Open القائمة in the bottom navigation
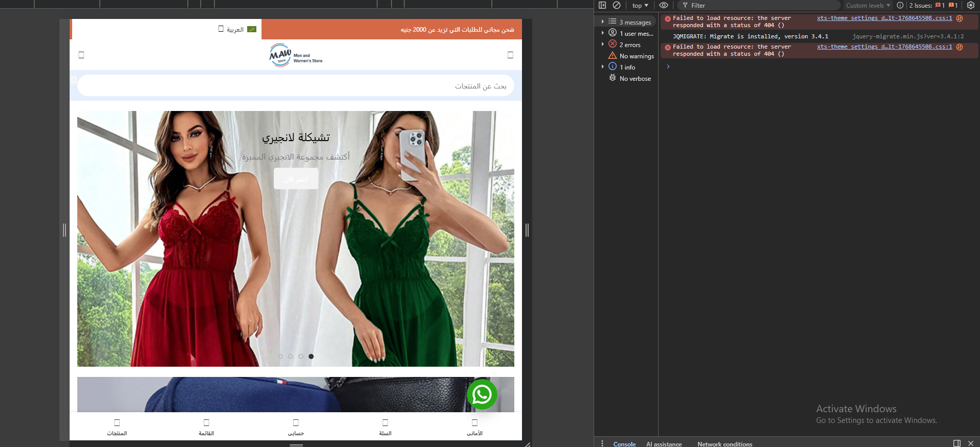 206,427
